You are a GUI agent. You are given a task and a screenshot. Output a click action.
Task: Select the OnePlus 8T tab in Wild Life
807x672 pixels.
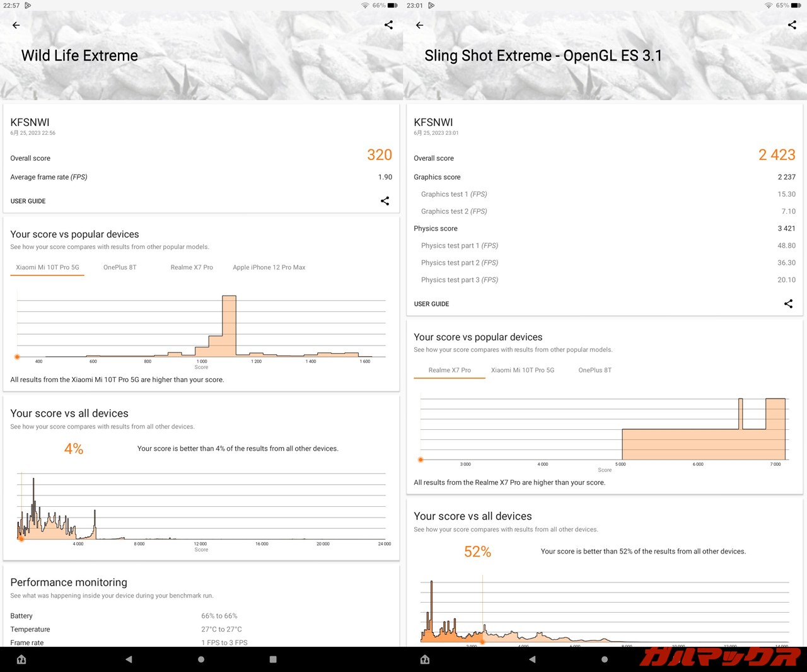click(120, 267)
